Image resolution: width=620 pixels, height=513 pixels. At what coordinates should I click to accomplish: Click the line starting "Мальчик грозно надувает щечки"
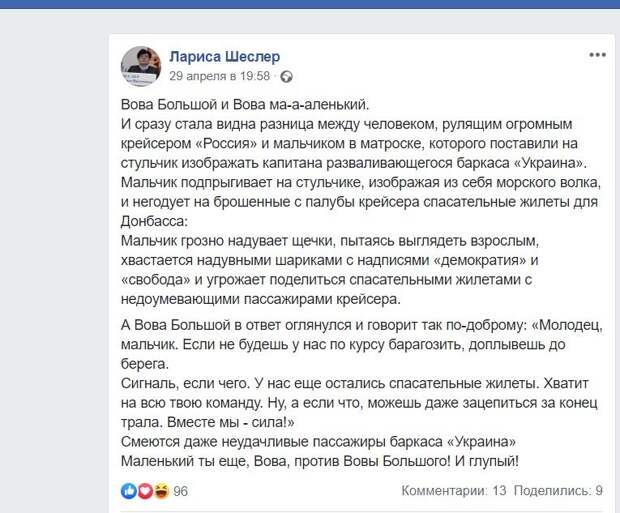coord(330,240)
